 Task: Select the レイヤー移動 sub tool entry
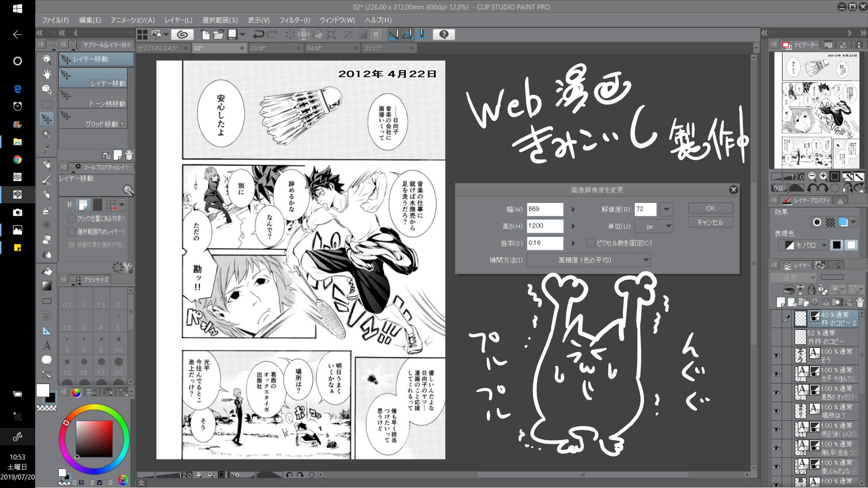coord(93,78)
